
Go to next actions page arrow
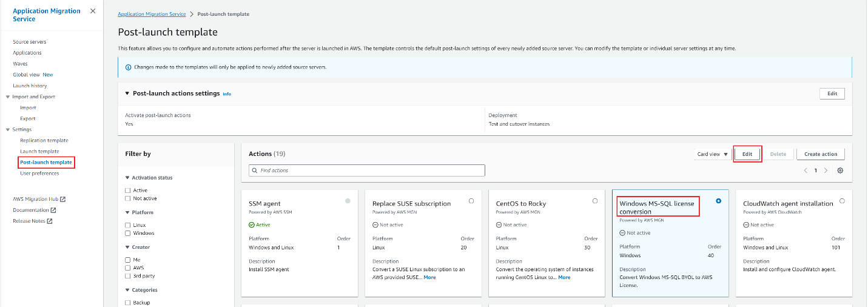(826, 170)
